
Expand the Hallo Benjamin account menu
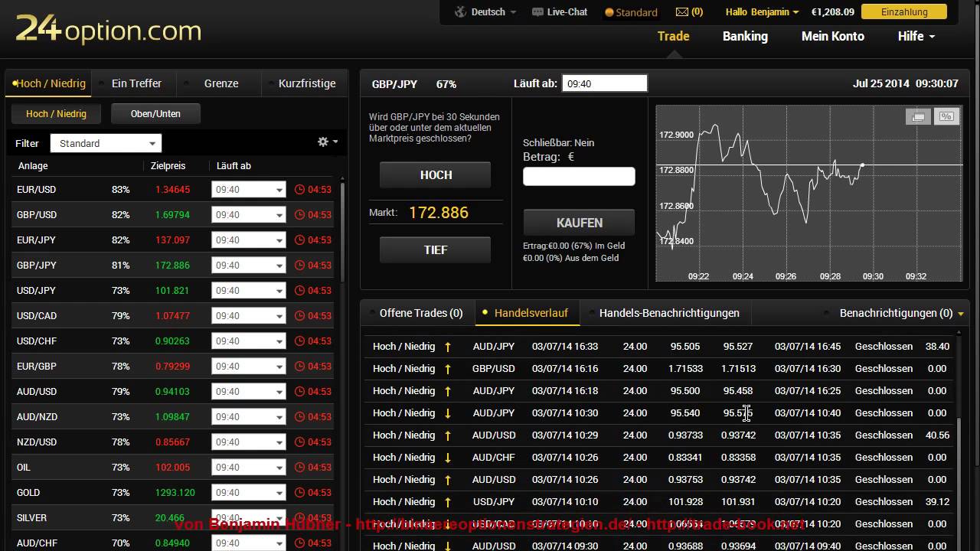pyautogui.click(x=762, y=12)
